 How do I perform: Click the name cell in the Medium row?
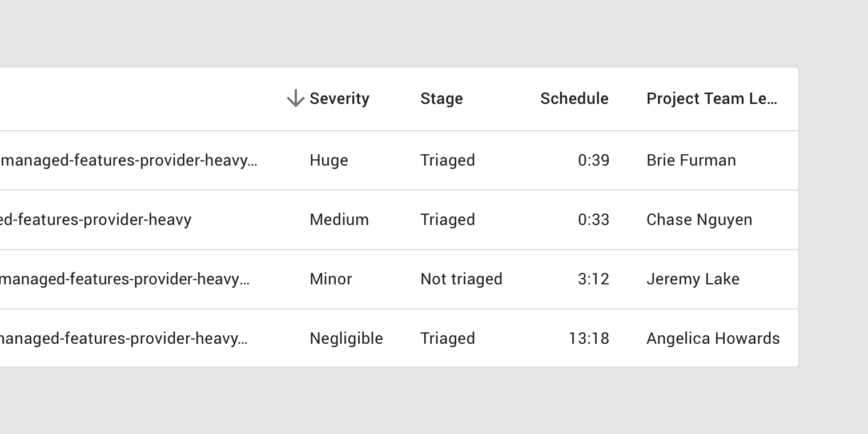95,220
